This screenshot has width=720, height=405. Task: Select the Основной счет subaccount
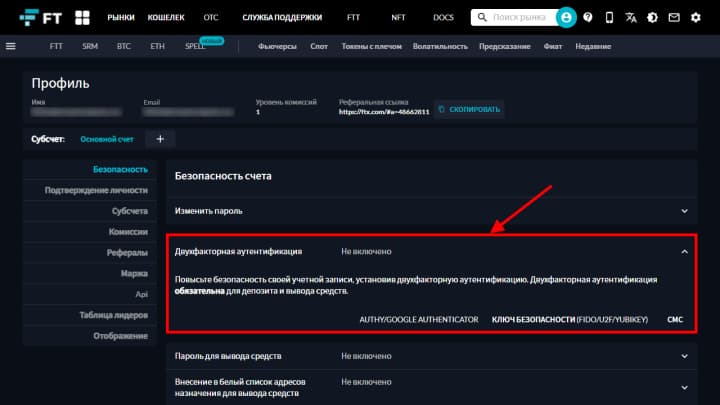point(107,139)
